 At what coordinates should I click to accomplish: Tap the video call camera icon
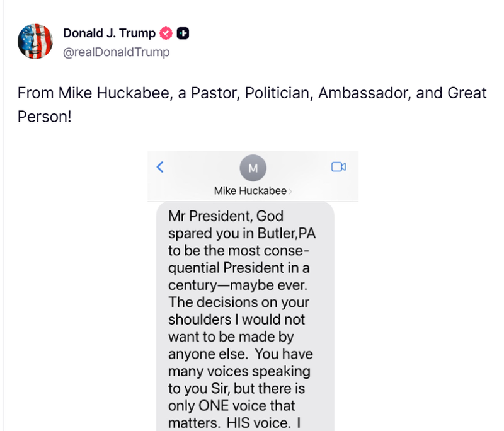pyautogui.click(x=339, y=167)
